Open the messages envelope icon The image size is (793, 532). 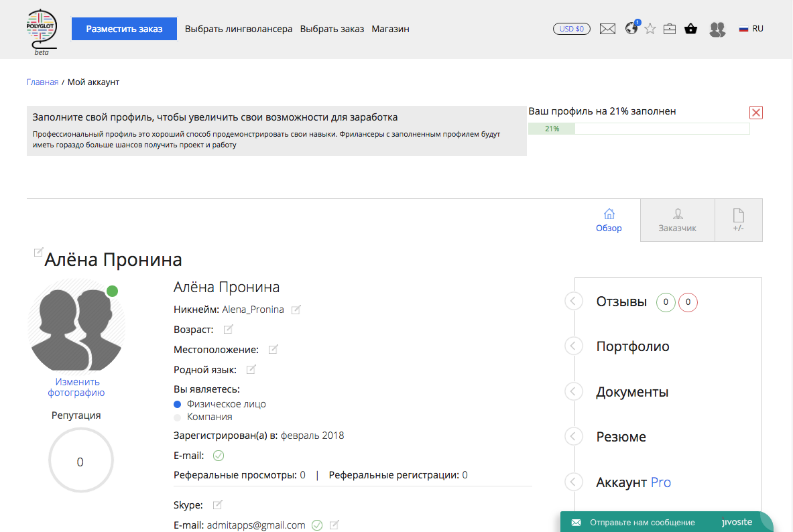pos(607,28)
